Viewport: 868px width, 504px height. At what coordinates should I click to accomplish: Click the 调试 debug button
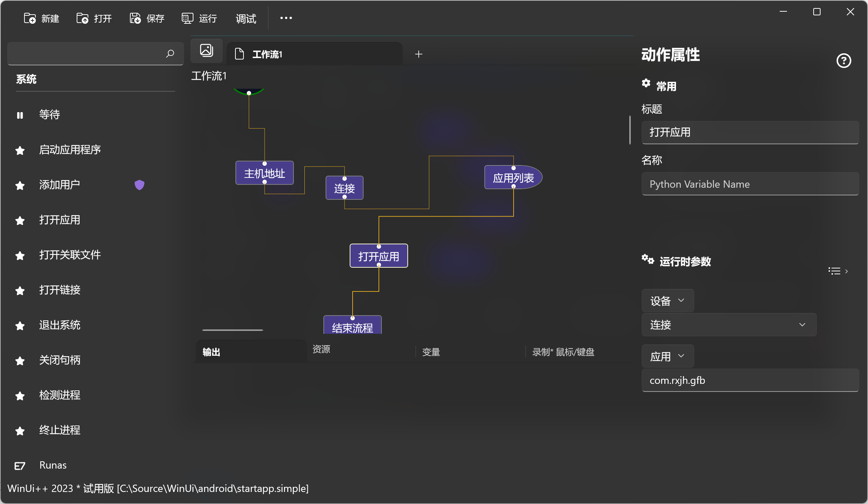(246, 18)
